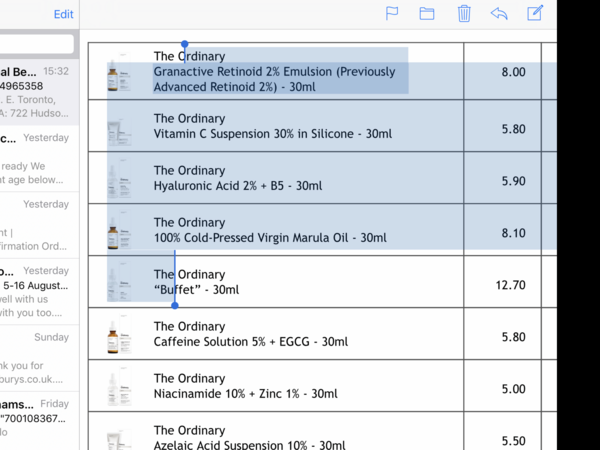Tap Azelaic Acid product thumbnail
Screen dimensions: 600x450
coord(119,440)
